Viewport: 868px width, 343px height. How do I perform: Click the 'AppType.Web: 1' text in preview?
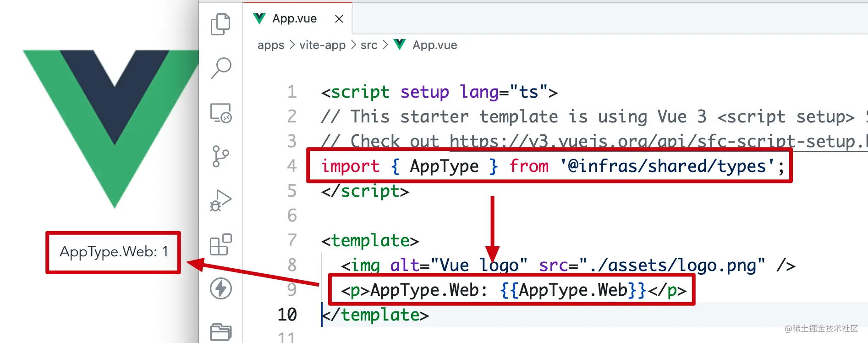(x=114, y=252)
